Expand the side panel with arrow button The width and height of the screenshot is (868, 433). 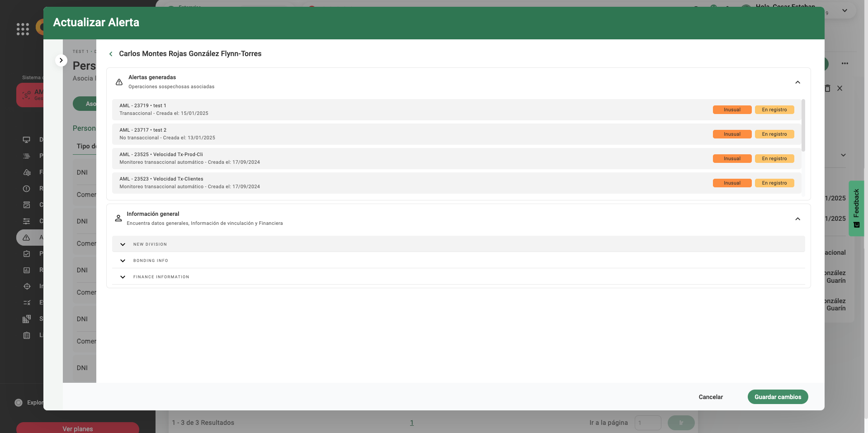(61, 60)
